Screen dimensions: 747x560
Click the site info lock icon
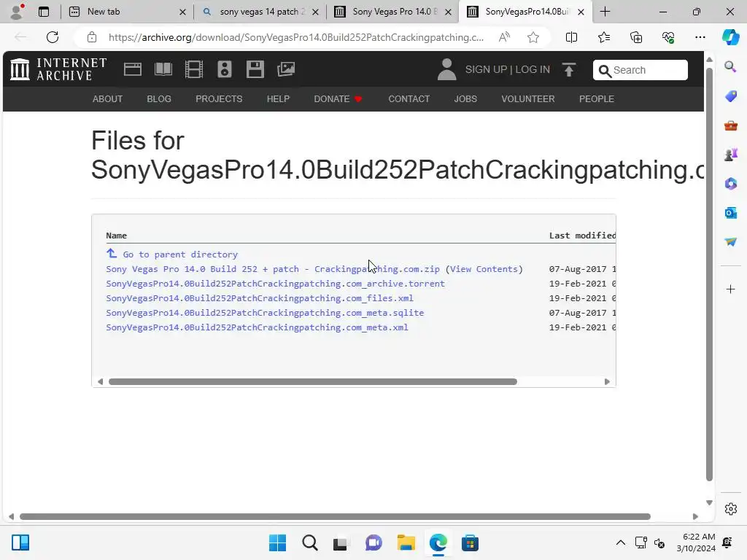92,37
